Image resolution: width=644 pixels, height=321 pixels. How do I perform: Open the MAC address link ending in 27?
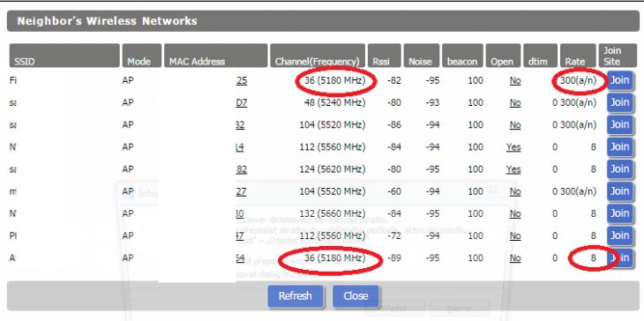coord(241,191)
